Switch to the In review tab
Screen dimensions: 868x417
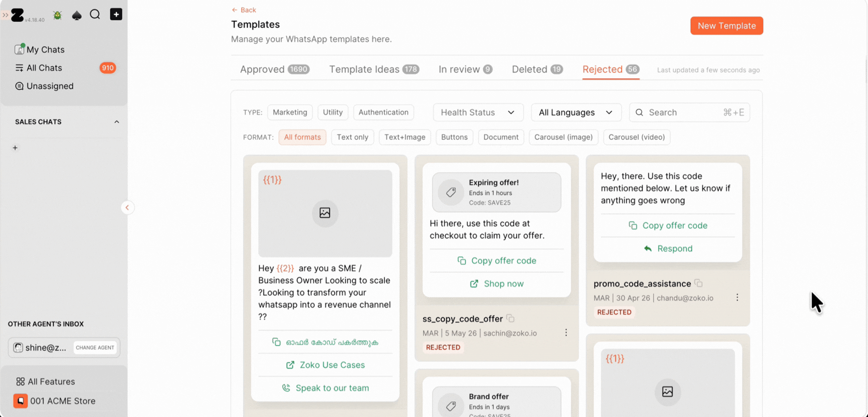465,69
